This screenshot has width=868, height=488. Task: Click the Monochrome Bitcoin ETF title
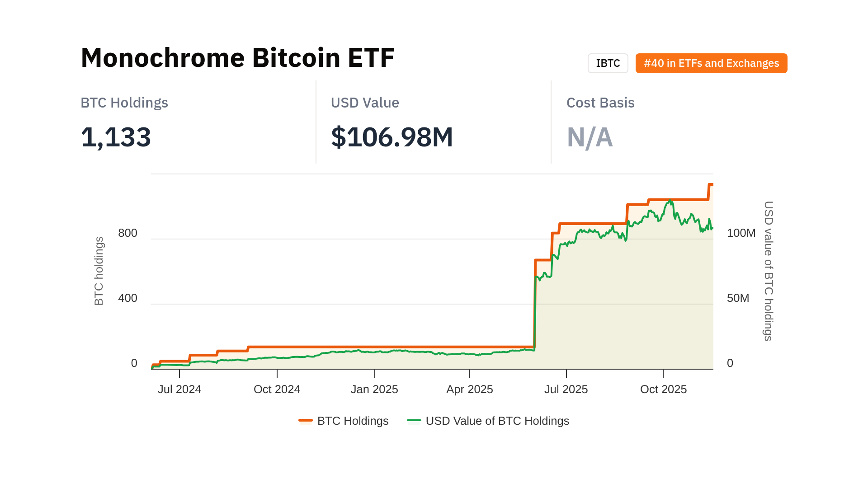pos(238,58)
